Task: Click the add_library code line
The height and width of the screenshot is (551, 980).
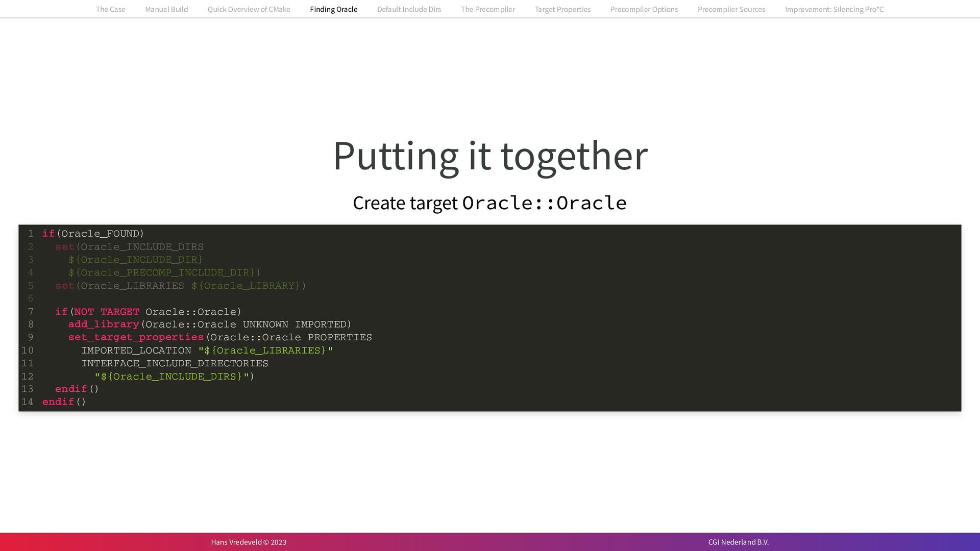Action: click(x=209, y=324)
